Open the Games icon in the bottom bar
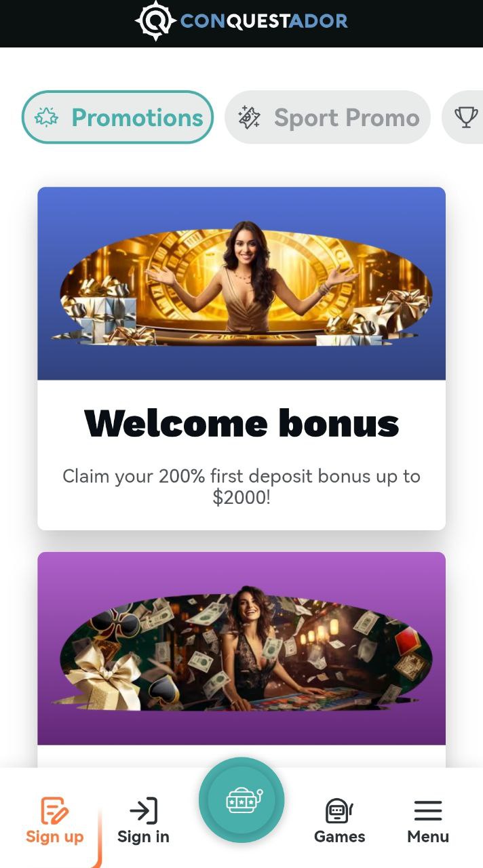This screenshot has width=483, height=868. click(x=339, y=810)
